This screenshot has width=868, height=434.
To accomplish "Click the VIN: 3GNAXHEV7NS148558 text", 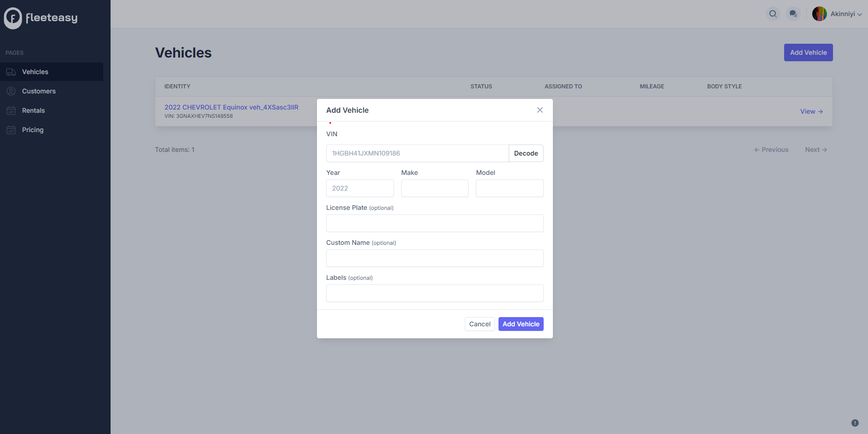I will pyautogui.click(x=199, y=116).
